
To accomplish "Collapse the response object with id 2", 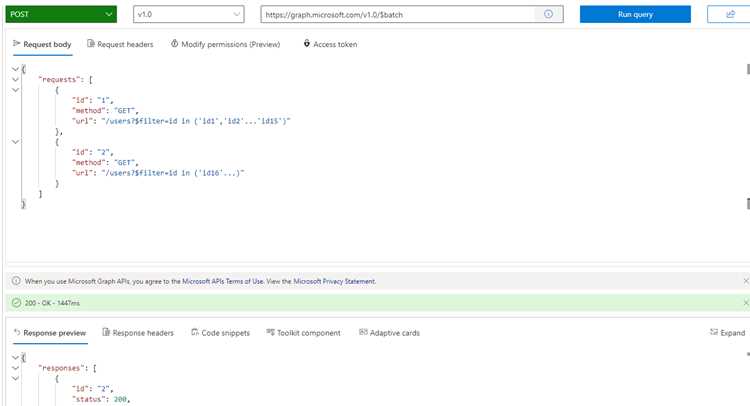I will pos(15,378).
